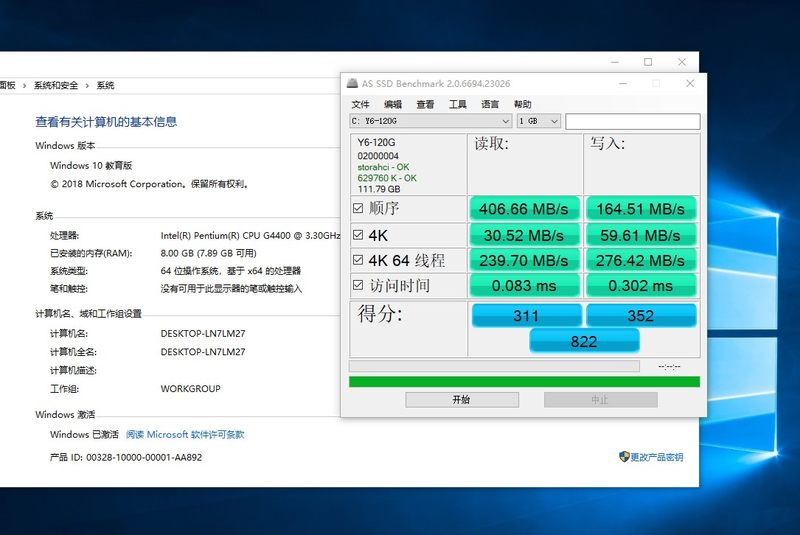Click the 629760 K - OK alignment text
The image size is (800, 535).
387,178
